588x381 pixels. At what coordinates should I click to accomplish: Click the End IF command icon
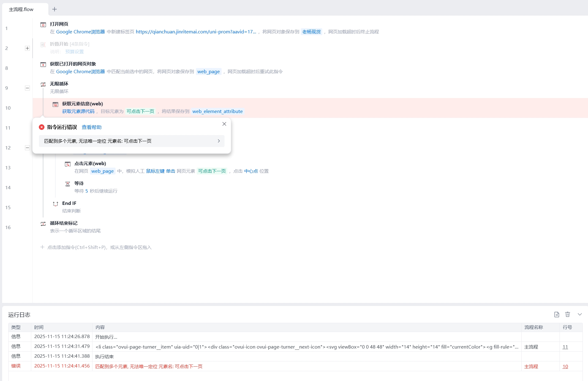point(55,204)
